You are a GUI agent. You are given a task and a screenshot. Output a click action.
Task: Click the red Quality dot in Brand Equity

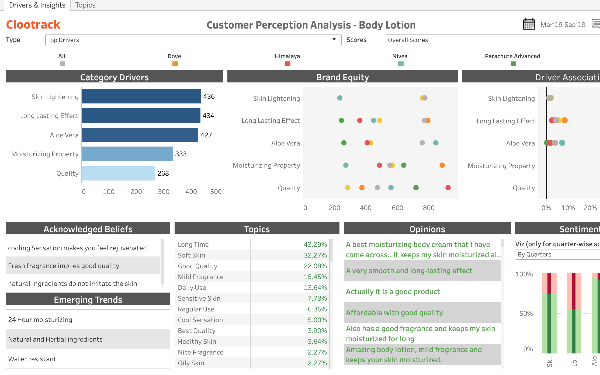[x=448, y=188]
